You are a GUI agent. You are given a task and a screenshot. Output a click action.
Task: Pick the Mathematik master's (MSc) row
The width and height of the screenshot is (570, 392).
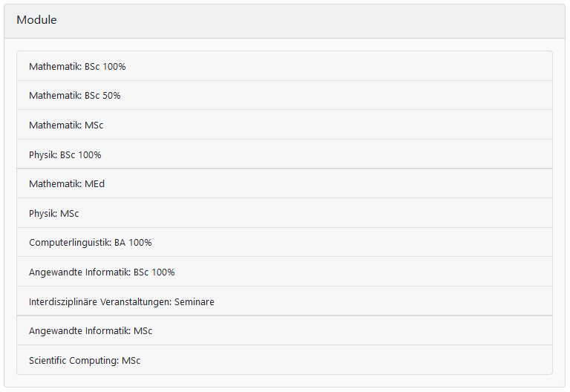(x=66, y=125)
